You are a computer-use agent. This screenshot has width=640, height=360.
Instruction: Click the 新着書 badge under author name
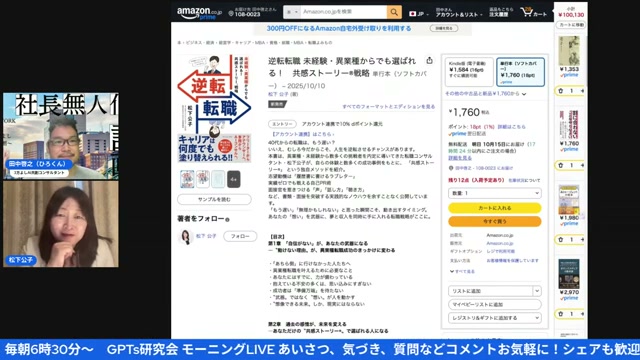[x=277, y=104]
